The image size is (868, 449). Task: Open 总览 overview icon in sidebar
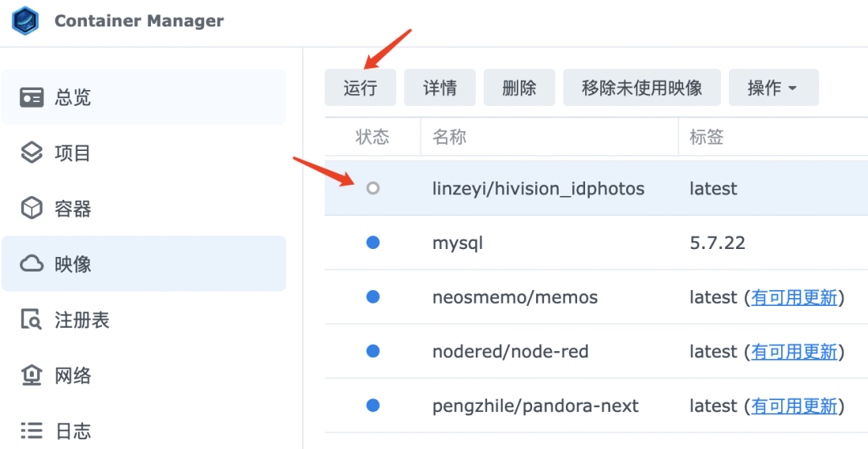coord(31,96)
